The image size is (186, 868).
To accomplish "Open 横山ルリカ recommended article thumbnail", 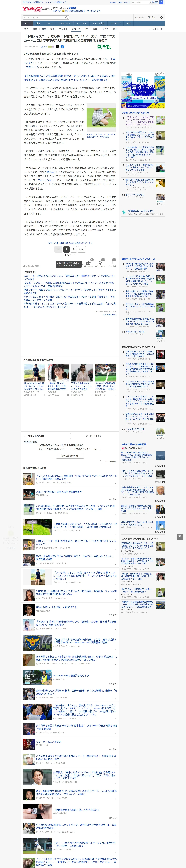I will pyautogui.click(x=34, y=373).
